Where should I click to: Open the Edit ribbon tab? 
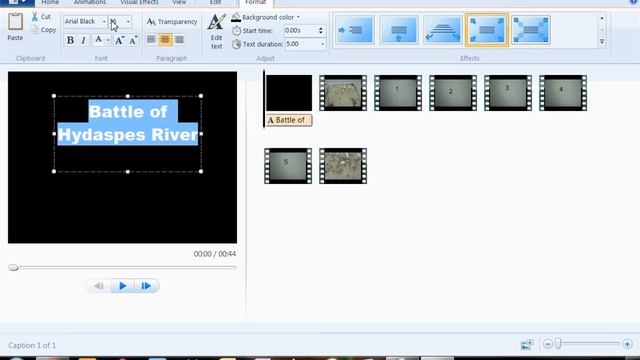coord(216,2)
